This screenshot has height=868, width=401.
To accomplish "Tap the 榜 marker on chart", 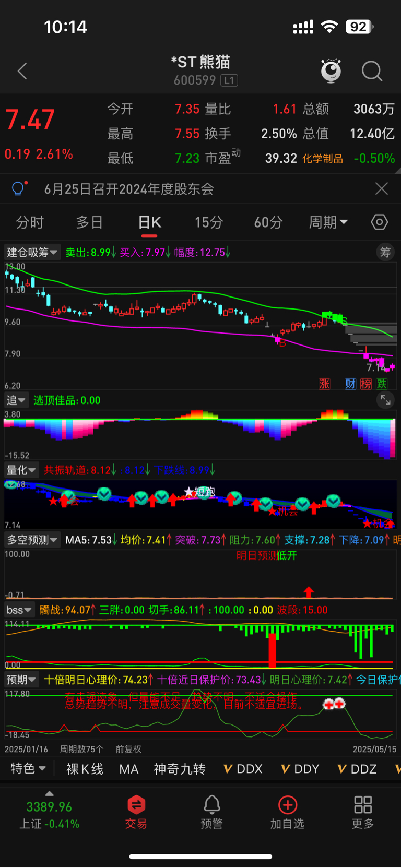I will tap(365, 384).
